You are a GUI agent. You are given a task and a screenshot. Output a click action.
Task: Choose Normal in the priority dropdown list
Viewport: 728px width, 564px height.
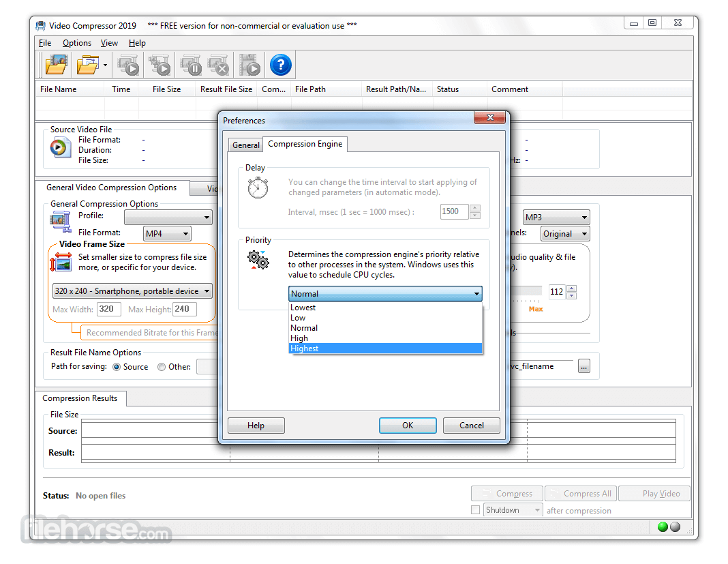[385, 328]
